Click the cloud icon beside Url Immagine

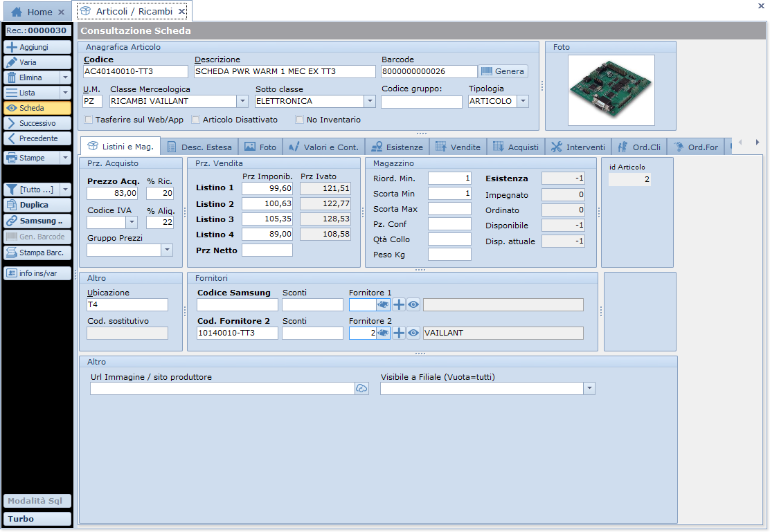(361, 389)
